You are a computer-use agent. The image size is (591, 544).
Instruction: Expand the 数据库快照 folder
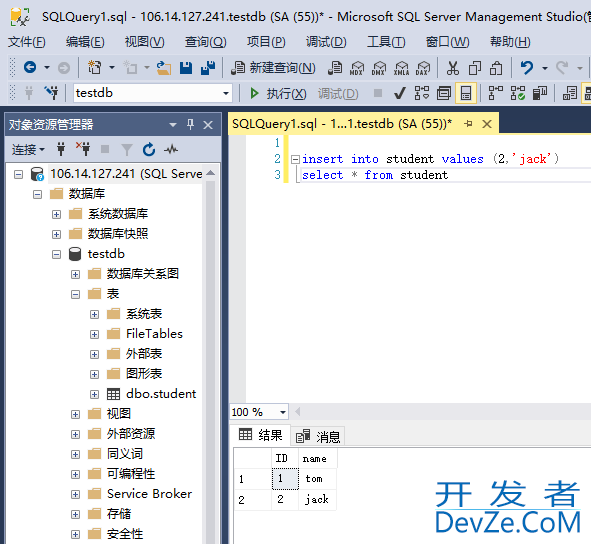pyautogui.click(x=57, y=234)
